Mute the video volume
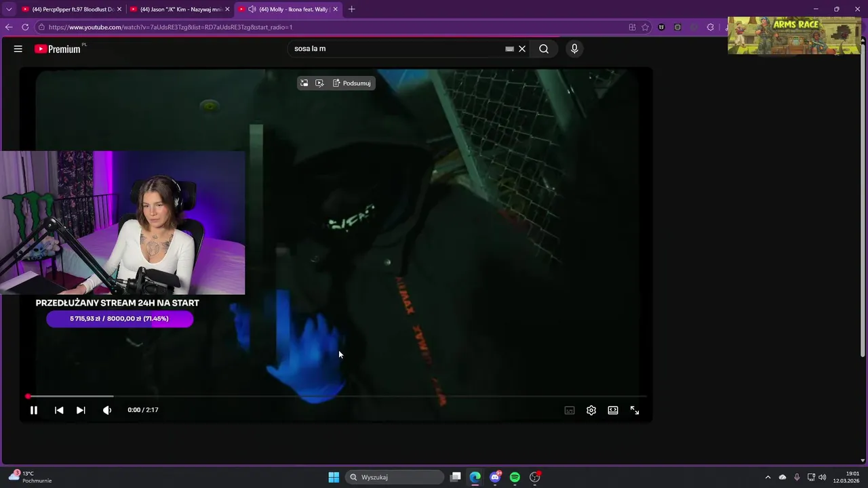The image size is (868, 488). tap(106, 410)
